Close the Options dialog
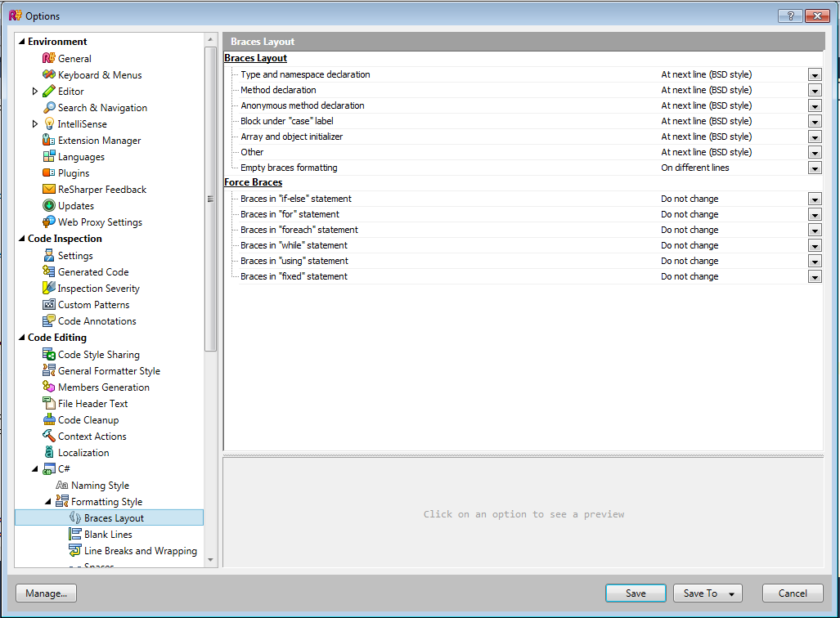Screen dimensions: 840x618 pyautogui.click(x=817, y=16)
